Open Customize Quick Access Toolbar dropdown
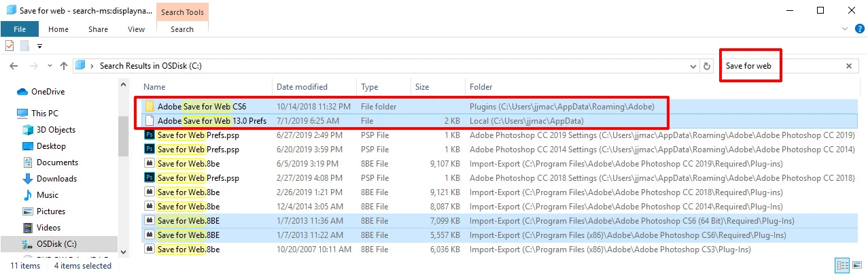This screenshot has width=868, height=274. 39,46
